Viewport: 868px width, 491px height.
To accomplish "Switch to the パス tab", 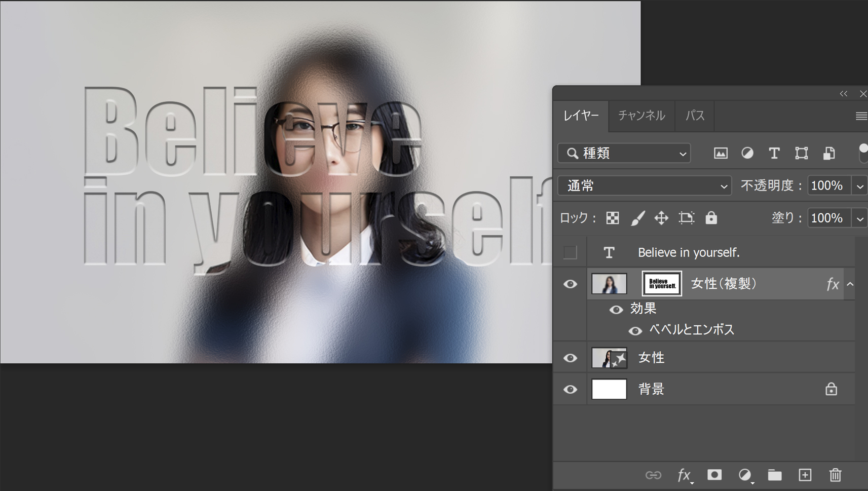I will (x=695, y=116).
